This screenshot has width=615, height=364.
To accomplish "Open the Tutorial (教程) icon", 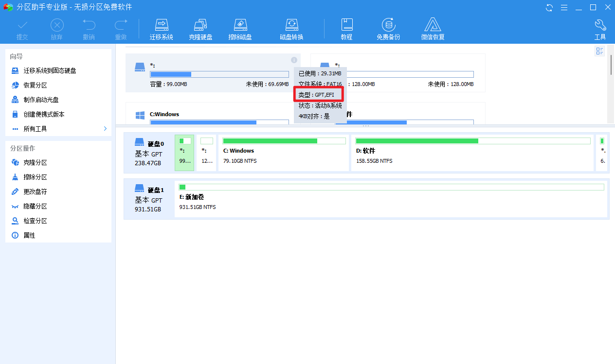I will click(346, 28).
